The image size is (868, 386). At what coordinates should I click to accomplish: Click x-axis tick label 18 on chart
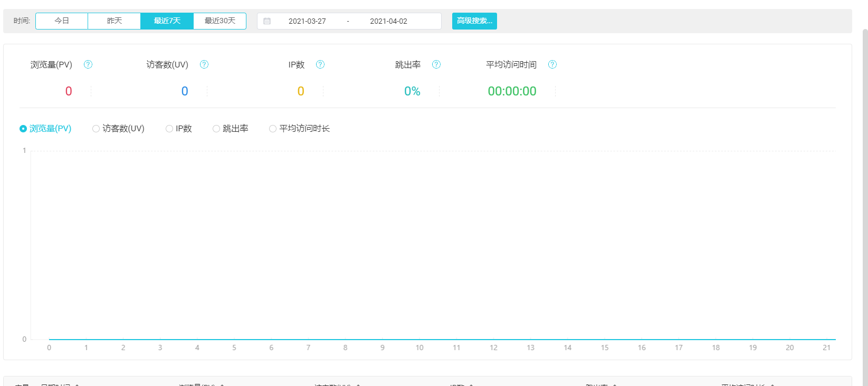point(716,348)
